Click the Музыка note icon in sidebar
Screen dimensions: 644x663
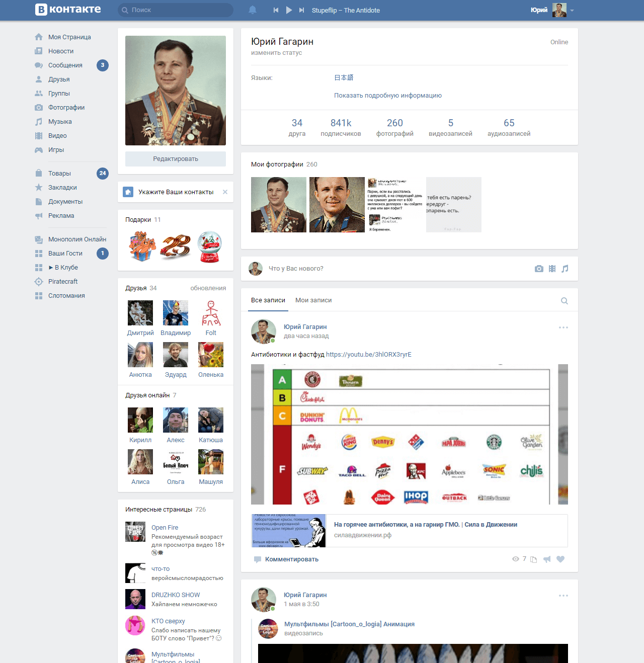(39, 122)
